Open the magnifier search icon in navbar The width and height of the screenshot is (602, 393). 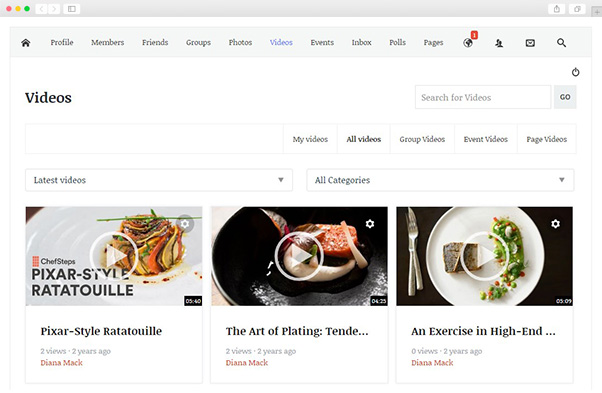click(561, 43)
